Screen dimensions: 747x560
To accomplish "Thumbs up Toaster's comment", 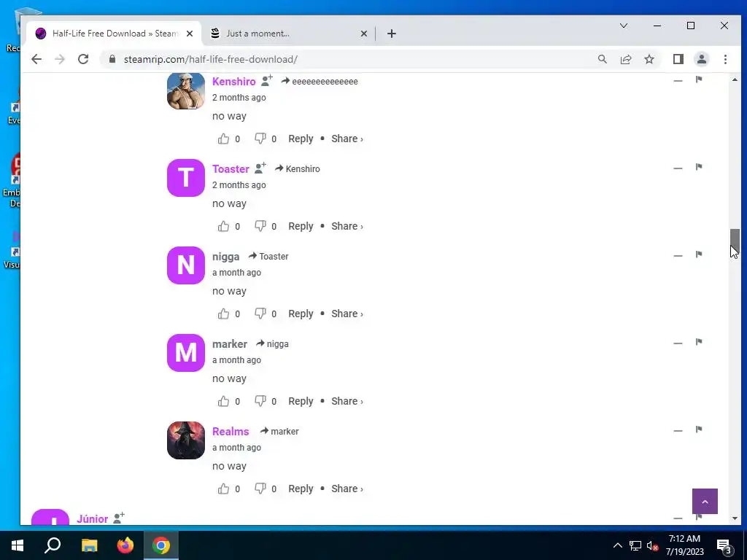I will tap(223, 226).
